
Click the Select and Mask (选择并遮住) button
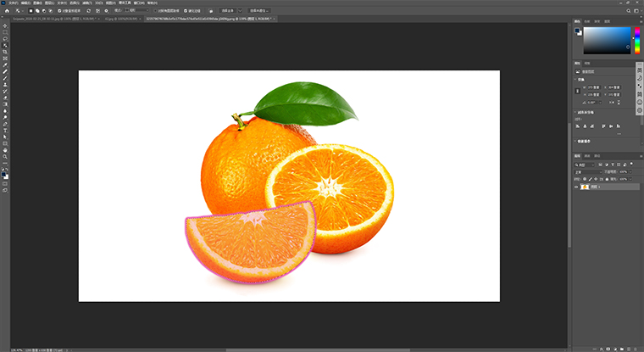point(261,10)
